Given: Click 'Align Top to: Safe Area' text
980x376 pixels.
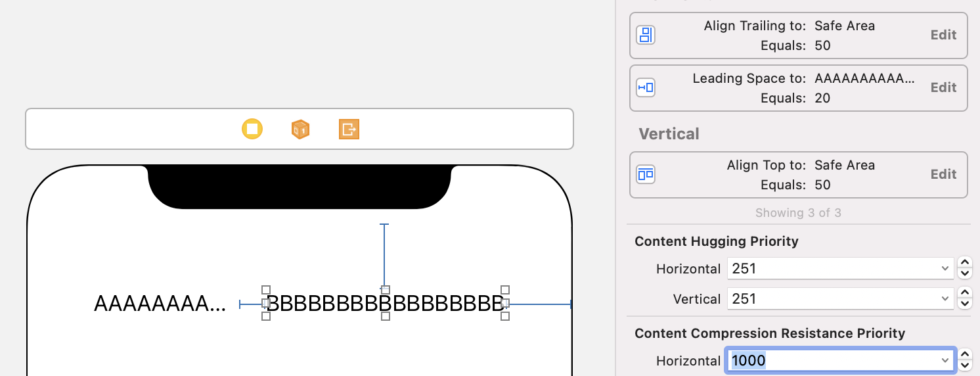Looking at the screenshot, I should pyautogui.click(x=801, y=165).
